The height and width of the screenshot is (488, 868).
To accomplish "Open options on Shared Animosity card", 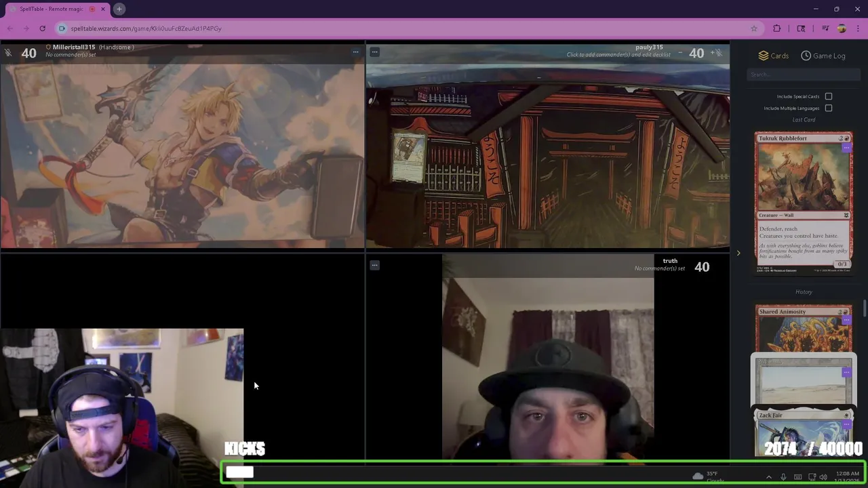I will point(846,320).
